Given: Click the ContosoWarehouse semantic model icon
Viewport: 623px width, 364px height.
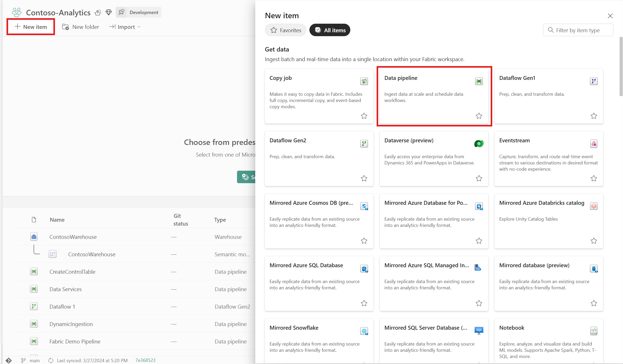Looking at the screenshot, I should tap(53, 254).
